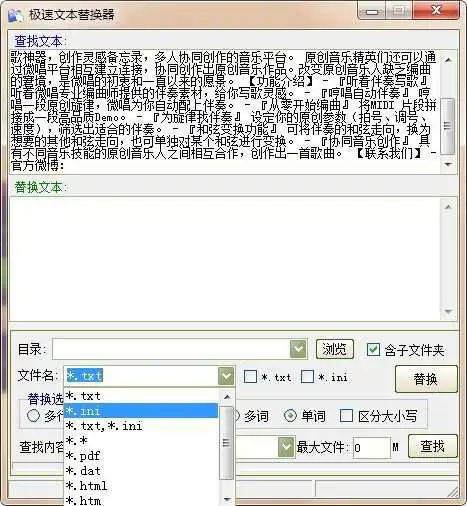Click inside the 替换文本 text area
The image size is (467, 506).
coord(225,259)
